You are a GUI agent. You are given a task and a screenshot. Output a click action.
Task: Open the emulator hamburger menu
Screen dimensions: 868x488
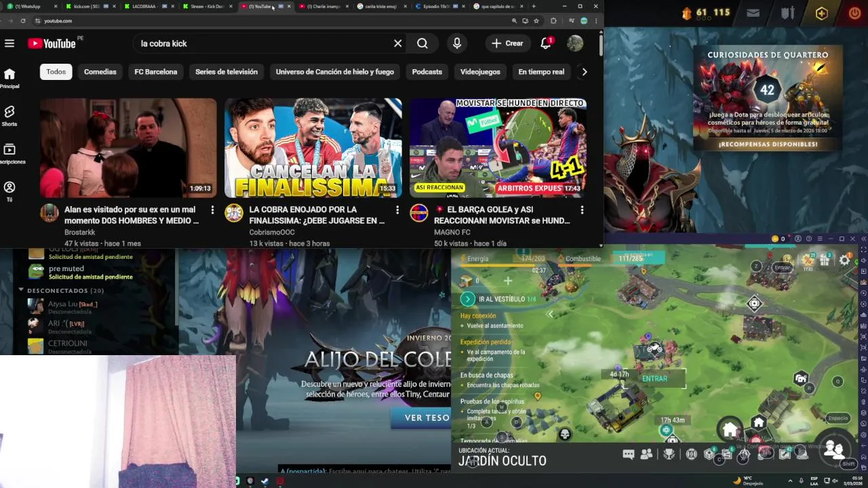point(818,239)
